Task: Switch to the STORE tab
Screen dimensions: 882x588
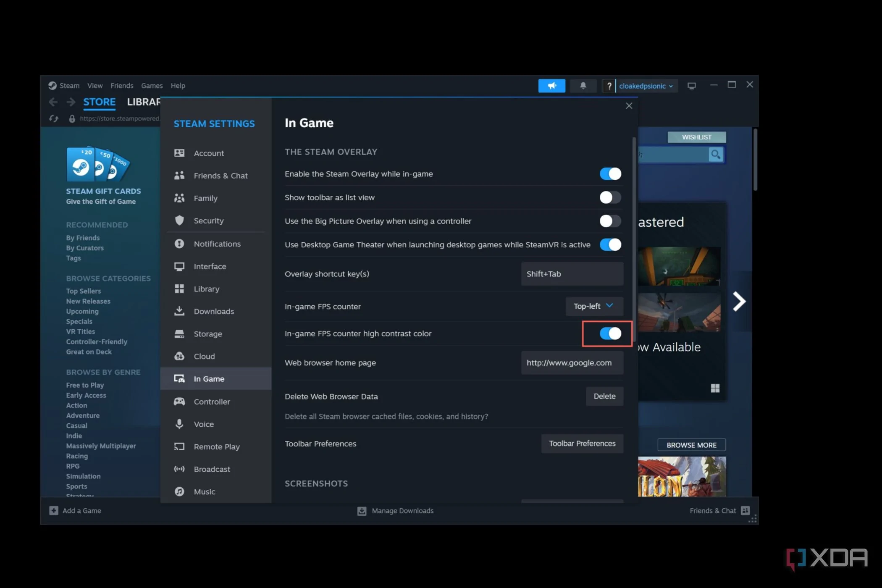Action: (x=100, y=102)
